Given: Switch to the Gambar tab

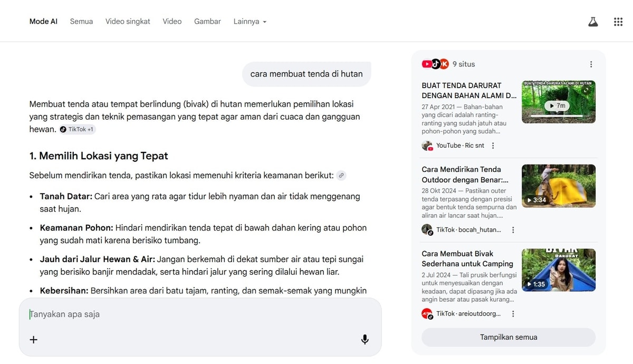Looking at the screenshot, I should pos(207,21).
